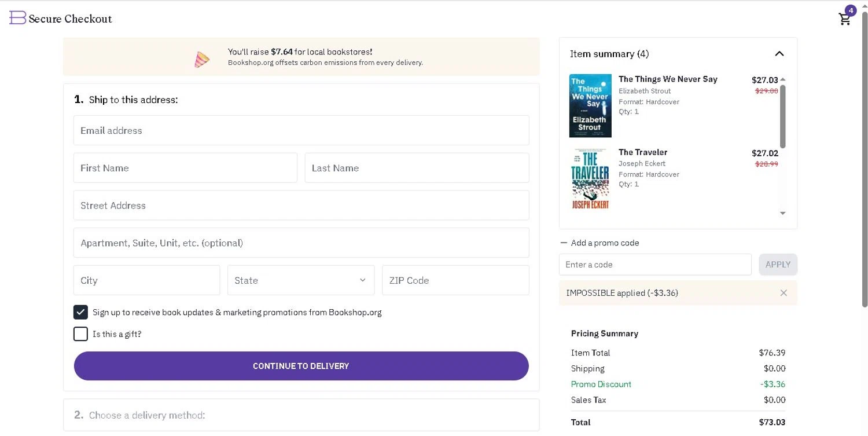Uncheck marketing promotions signup checkbox

tap(80, 312)
